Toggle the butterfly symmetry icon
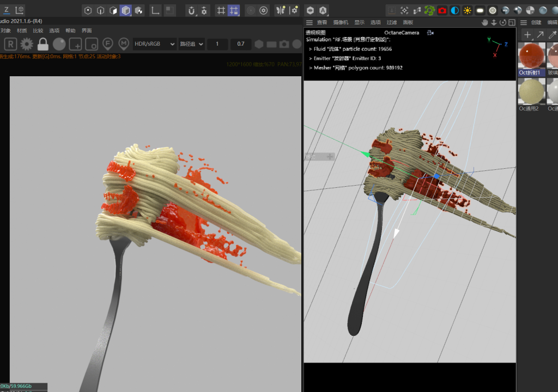 click(x=281, y=11)
